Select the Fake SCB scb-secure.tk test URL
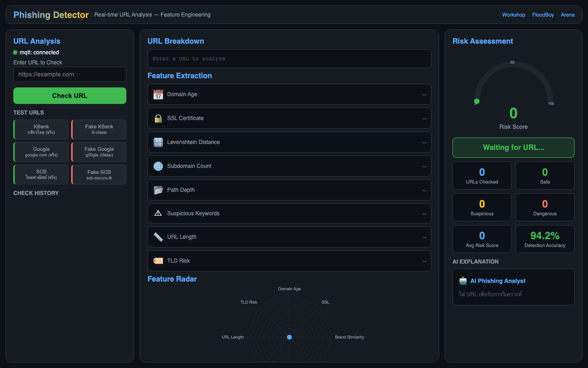Screen dimensions: 588x368 click(x=99, y=175)
